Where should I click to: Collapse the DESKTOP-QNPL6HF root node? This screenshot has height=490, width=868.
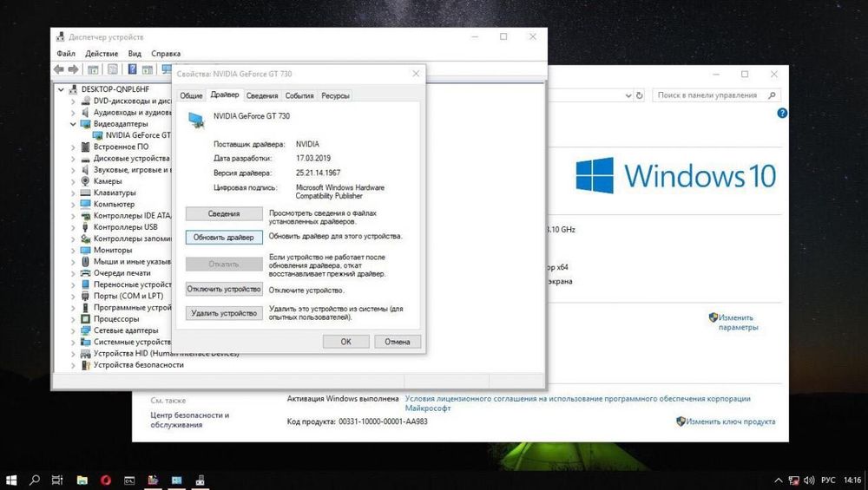[61, 89]
